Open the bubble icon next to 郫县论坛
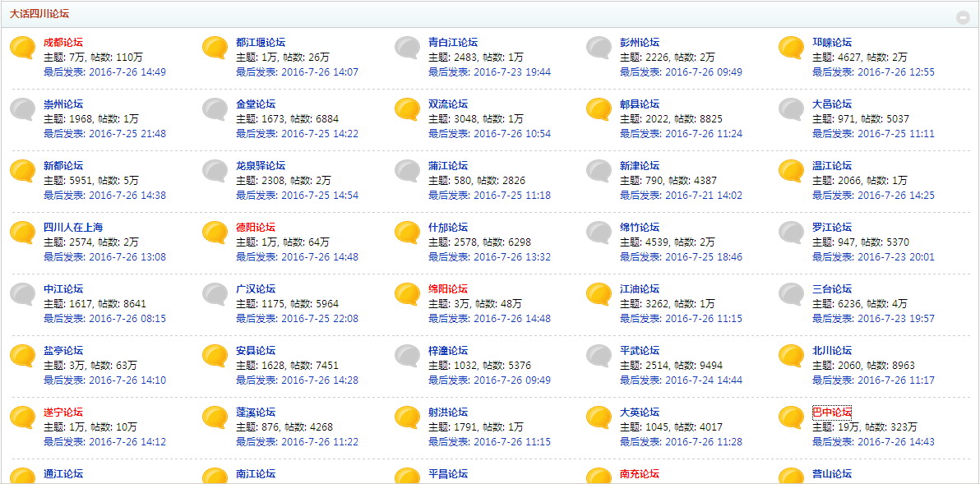 click(599, 109)
